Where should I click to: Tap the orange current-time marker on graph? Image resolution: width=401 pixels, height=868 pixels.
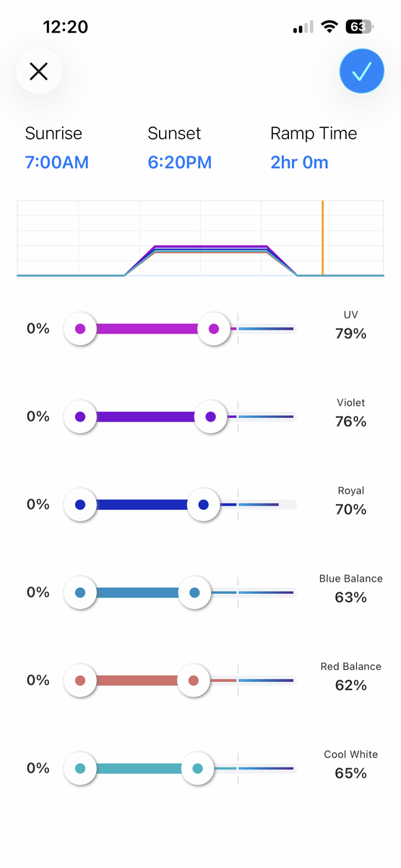point(322,238)
